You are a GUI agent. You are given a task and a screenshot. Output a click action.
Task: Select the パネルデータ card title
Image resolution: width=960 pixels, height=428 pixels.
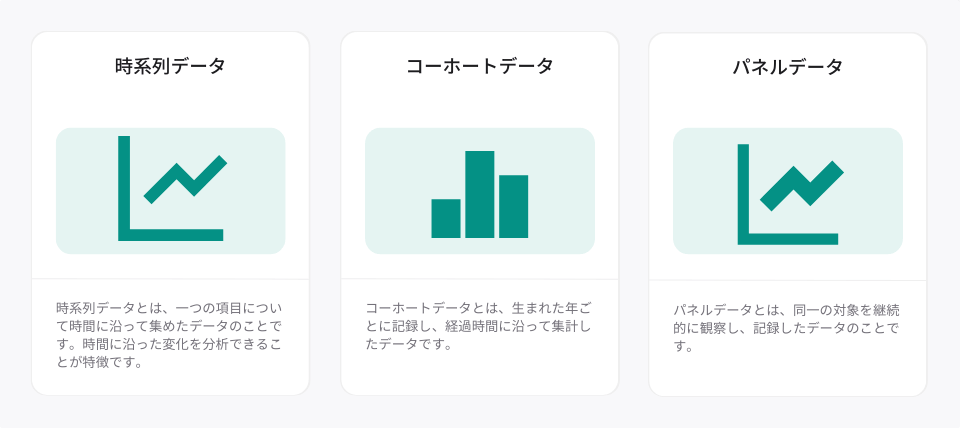(787, 66)
